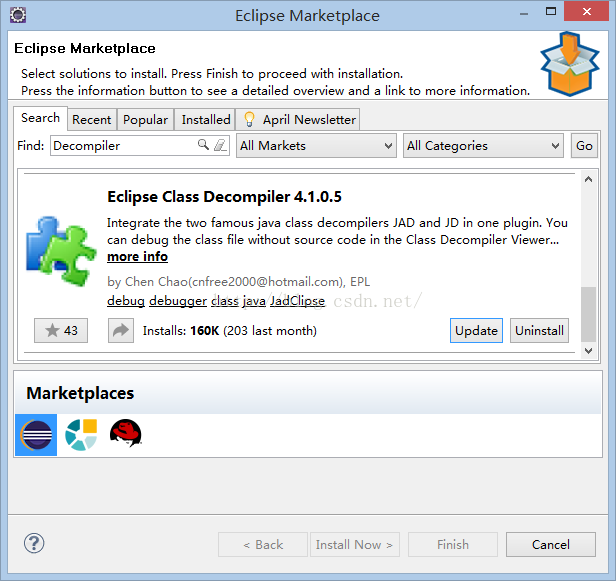Select the Obeo marketplace icon
The width and height of the screenshot is (616, 581).
[x=81, y=435]
